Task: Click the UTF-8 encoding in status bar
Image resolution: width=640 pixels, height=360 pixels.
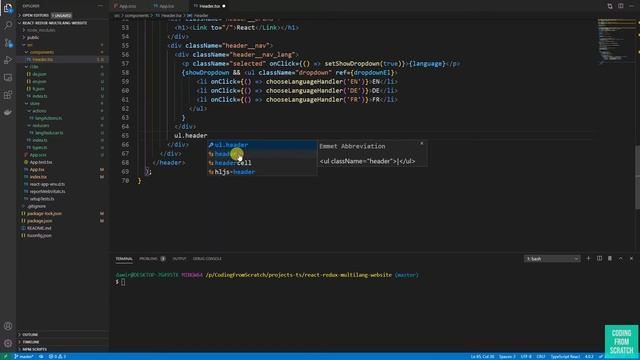Action: pyautogui.click(x=526, y=356)
